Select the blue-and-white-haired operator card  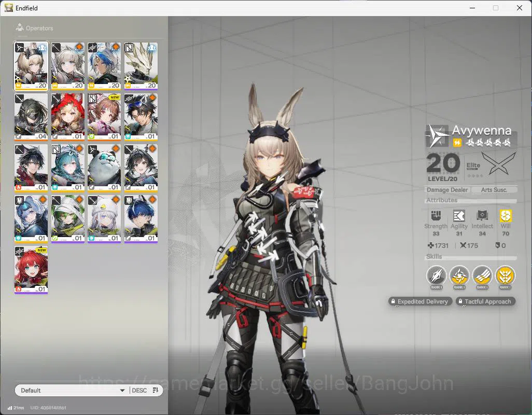pyautogui.click(x=104, y=66)
